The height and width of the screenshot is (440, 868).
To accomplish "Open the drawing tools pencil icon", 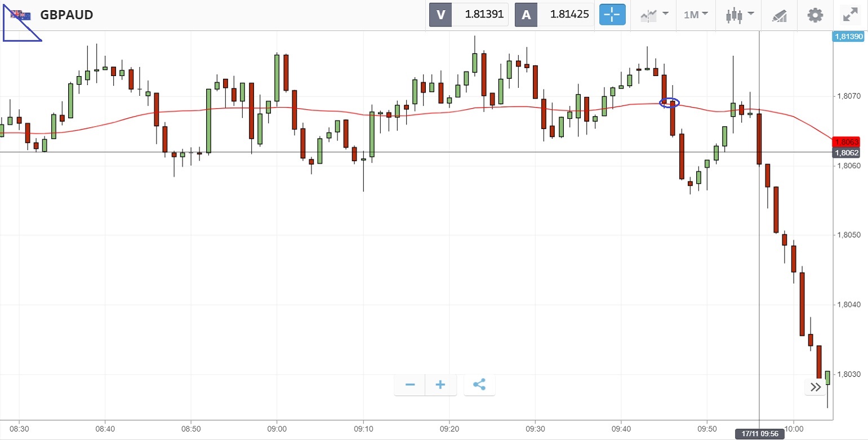I will click(x=780, y=15).
